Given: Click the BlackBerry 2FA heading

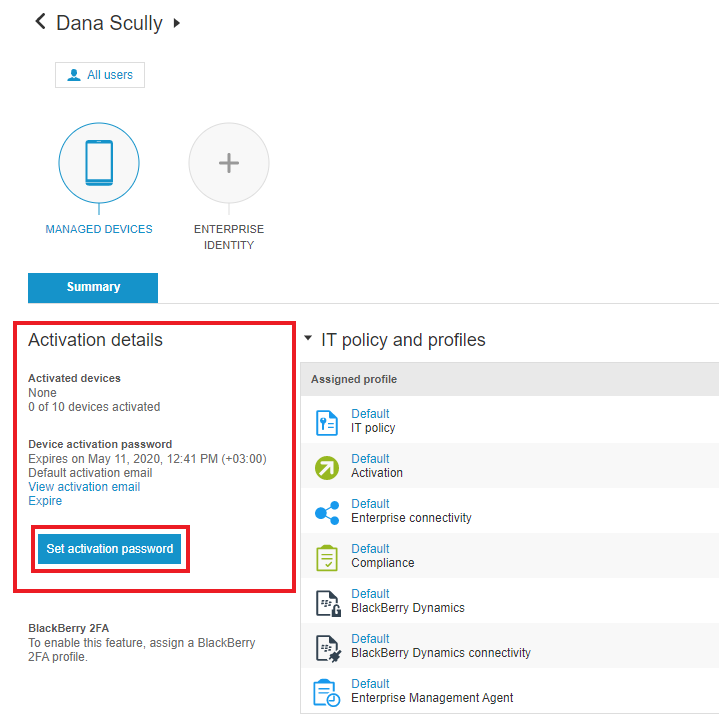Looking at the screenshot, I should tap(68, 628).
